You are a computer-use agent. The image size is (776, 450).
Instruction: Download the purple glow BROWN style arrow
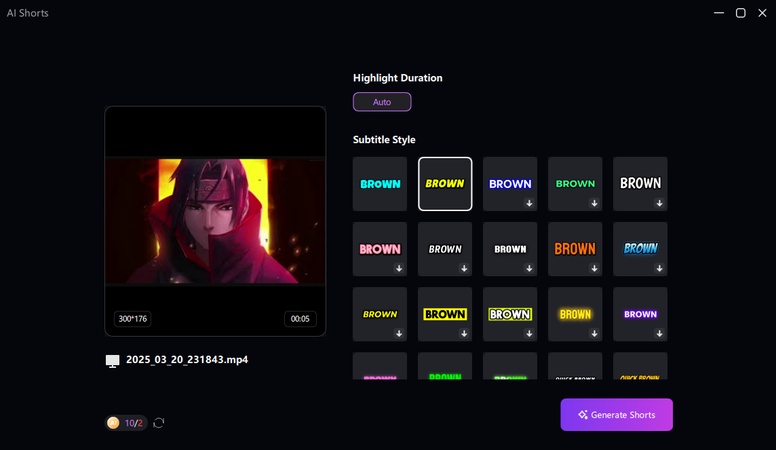[659, 334]
